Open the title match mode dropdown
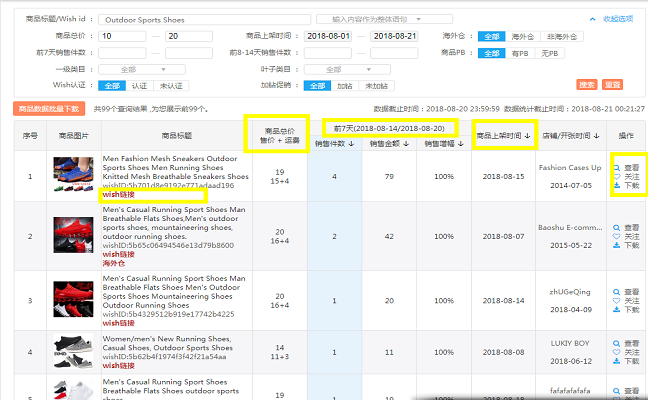This screenshot has width=648, height=400. (384, 19)
